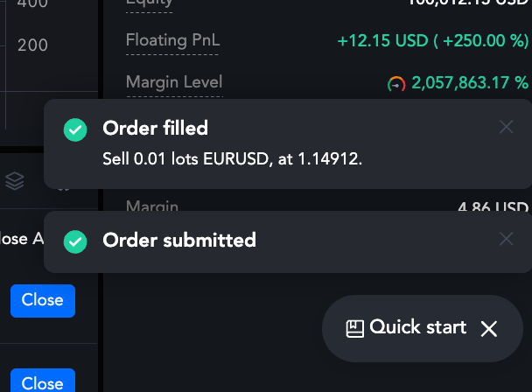Click the Margin label below notifications
This screenshot has width=532, height=392.
click(x=152, y=206)
